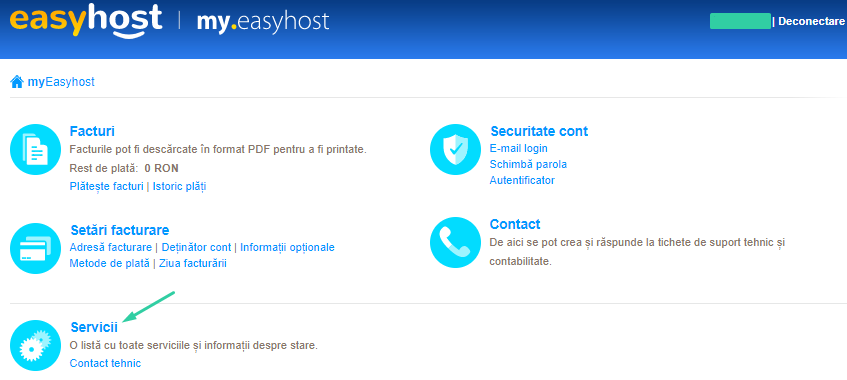
Task: Click the Servicii gears icon
Action: pyautogui.click(x=36, y=345)
